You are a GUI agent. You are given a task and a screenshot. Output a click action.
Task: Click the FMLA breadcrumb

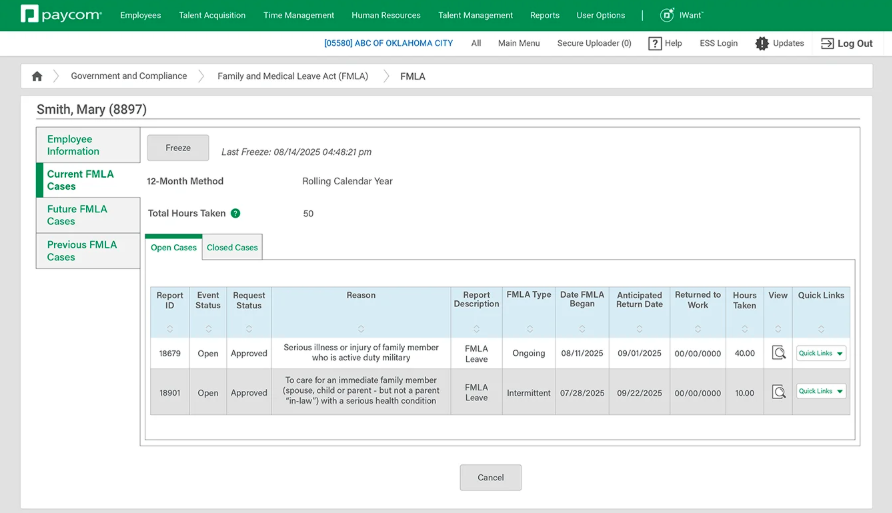[x=412, y=76]
